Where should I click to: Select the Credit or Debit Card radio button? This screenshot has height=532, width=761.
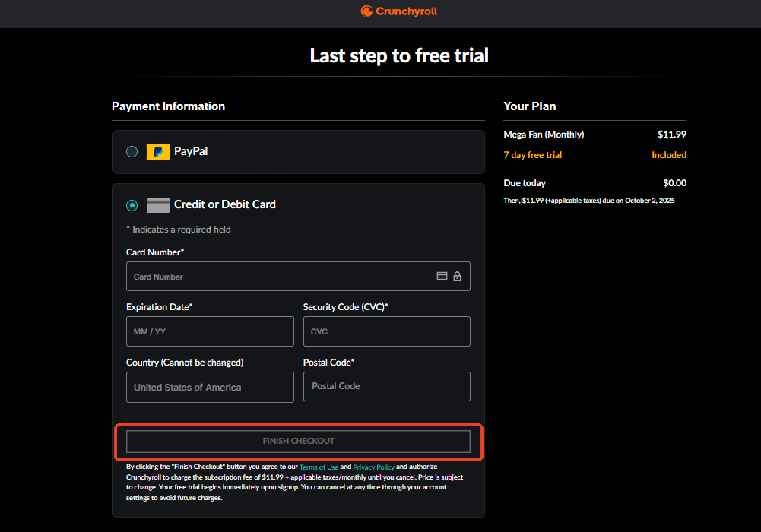[x=132, y=205]
